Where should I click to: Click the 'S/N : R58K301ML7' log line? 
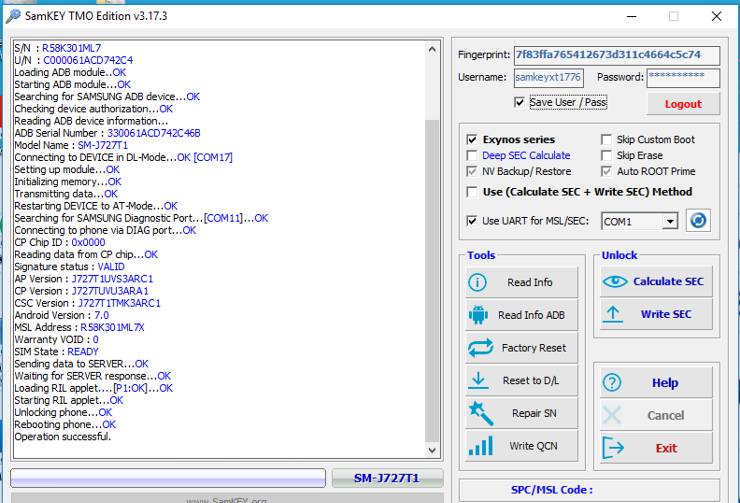pos(58,48)
